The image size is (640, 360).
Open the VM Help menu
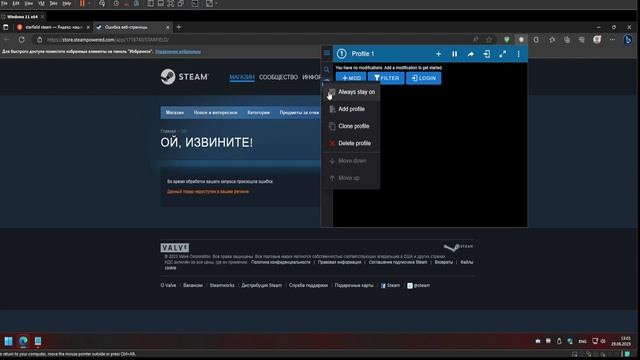click(x=67, y=3)
